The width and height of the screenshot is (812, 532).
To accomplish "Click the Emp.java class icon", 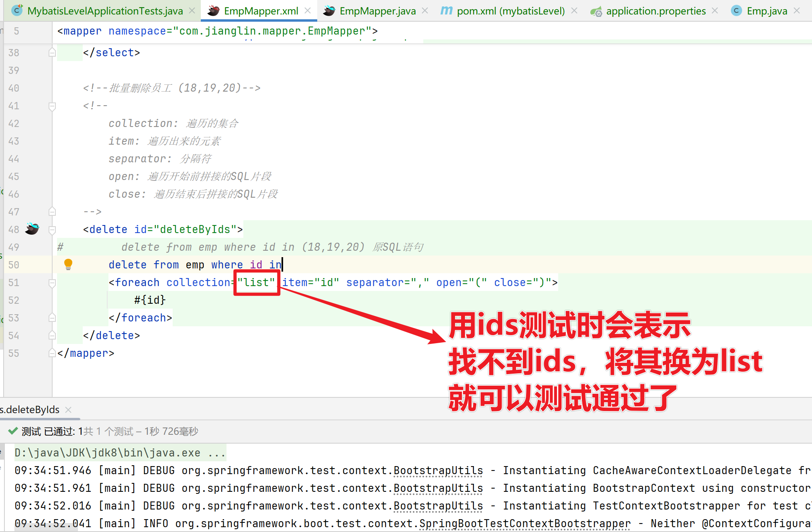I will pyautogui.click(x=736, y=11).
